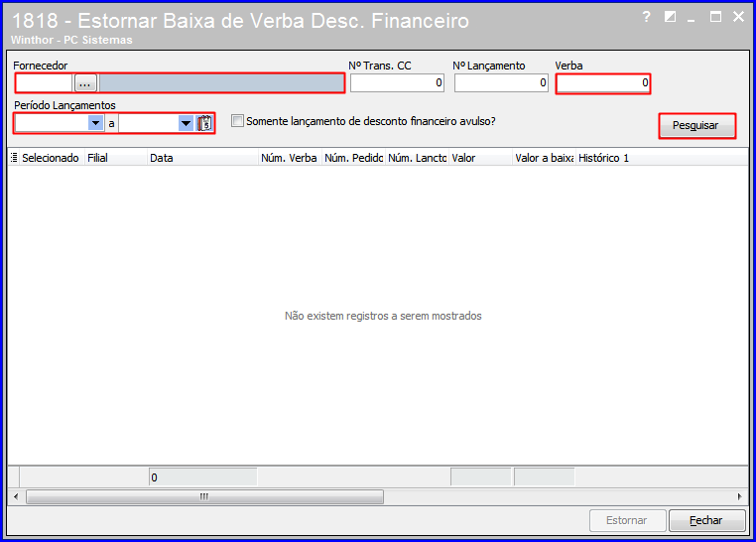Sort by Núm. Lancto column header
The width and height of the screenshot is (756, 542).
[x=417, y=158]
